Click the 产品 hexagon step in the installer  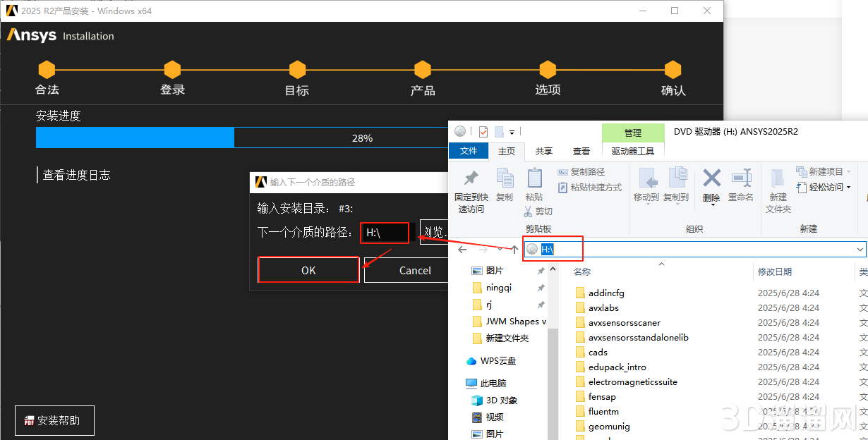pos(422,71)
